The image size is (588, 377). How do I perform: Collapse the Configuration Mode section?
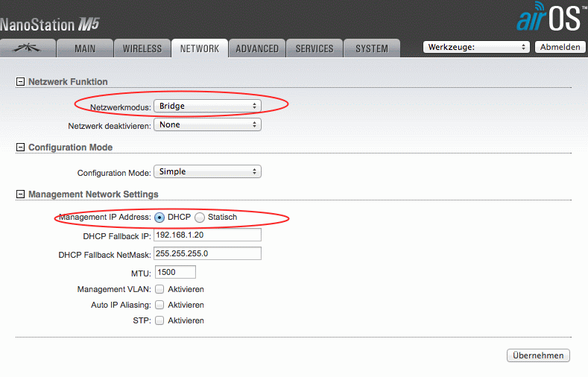[20, 148]
